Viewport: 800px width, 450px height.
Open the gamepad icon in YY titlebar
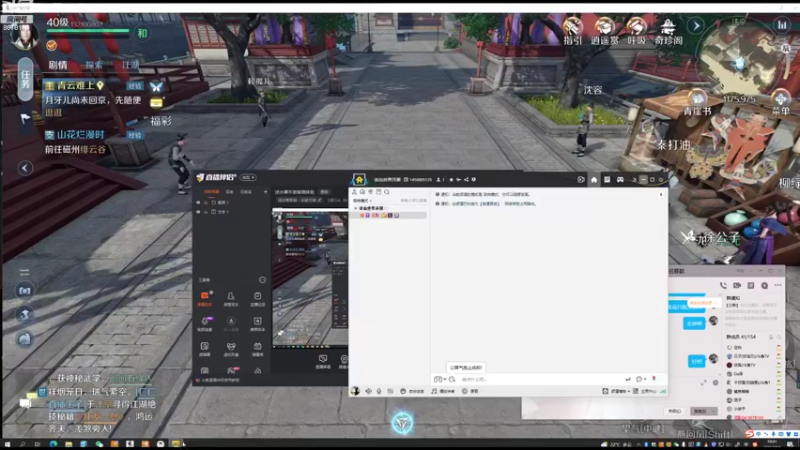(620, 180)
